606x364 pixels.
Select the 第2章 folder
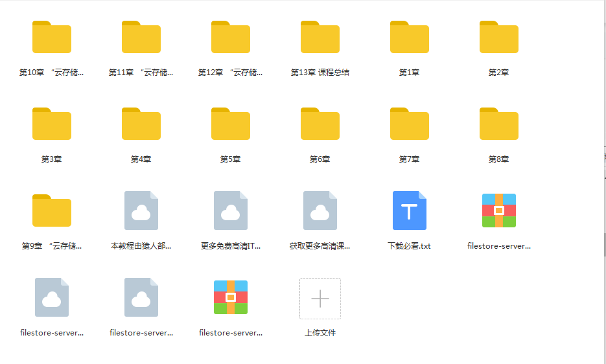click(499, 38)
